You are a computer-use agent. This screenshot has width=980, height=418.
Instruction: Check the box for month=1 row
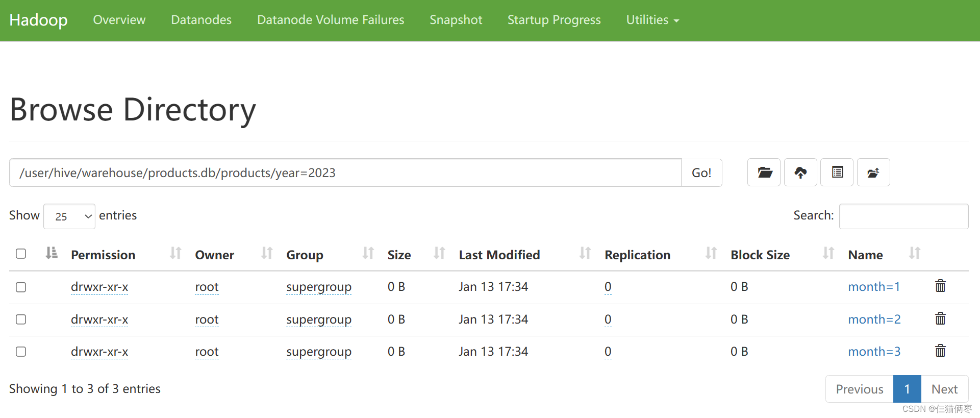(x=21, y=287)
